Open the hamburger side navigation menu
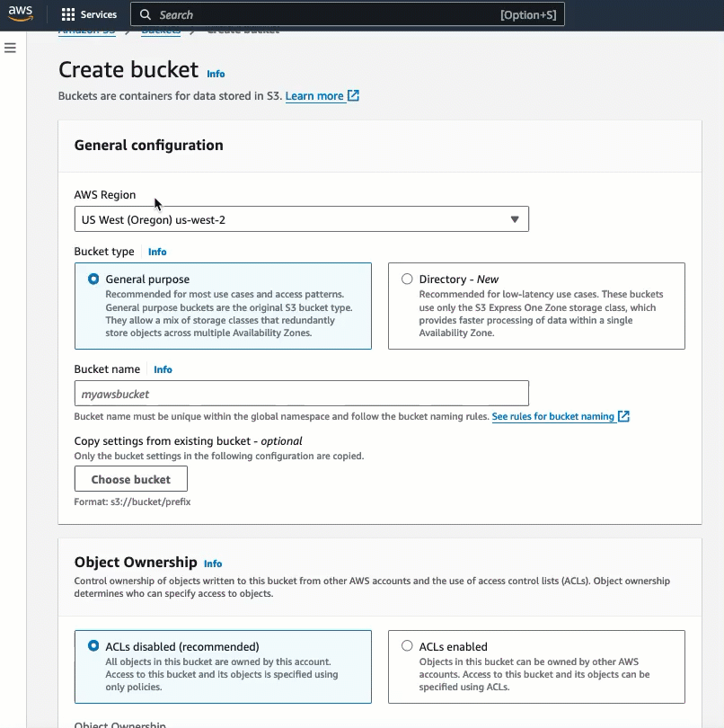 tap(10, 48)
